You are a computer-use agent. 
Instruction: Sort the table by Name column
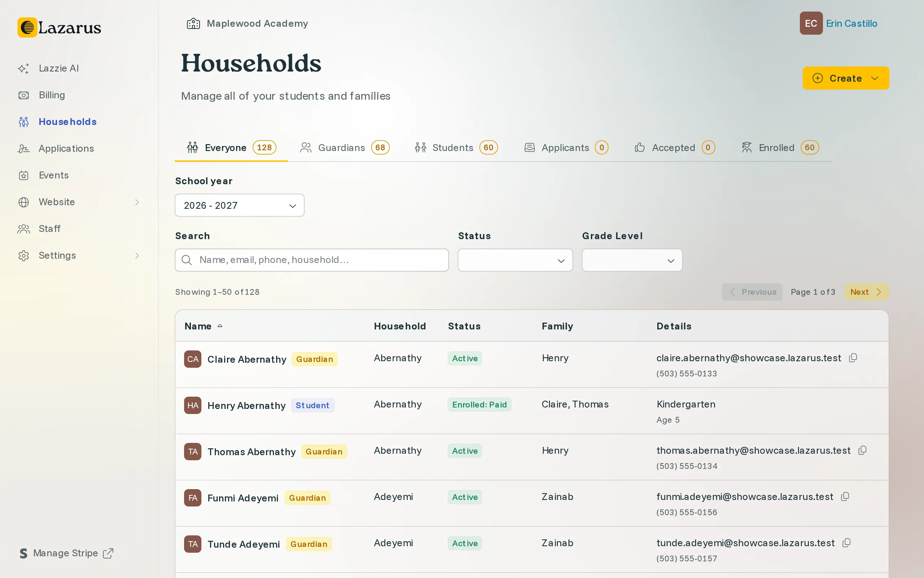click(203, 326)
